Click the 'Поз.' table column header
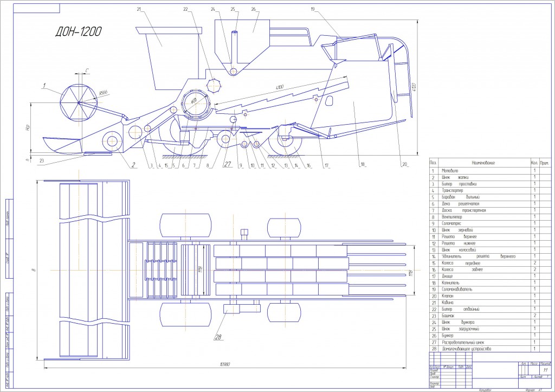 click(x=433, y=163)
